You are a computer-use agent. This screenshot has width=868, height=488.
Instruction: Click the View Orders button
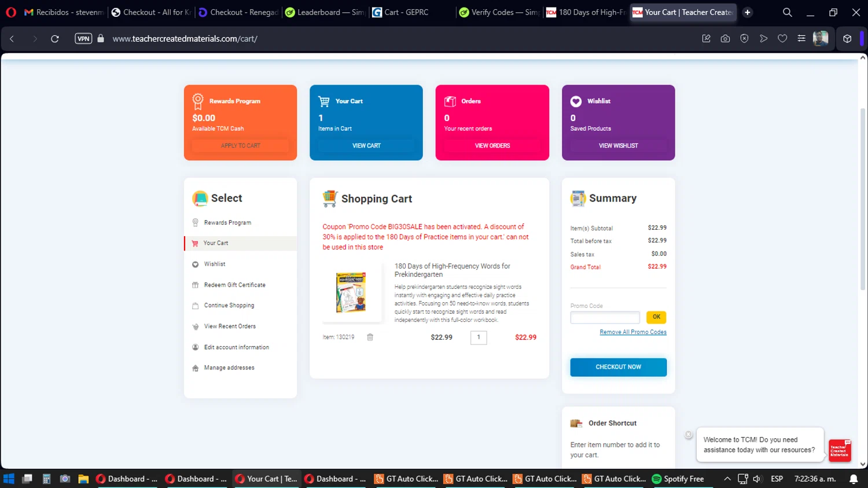[492, 146]
